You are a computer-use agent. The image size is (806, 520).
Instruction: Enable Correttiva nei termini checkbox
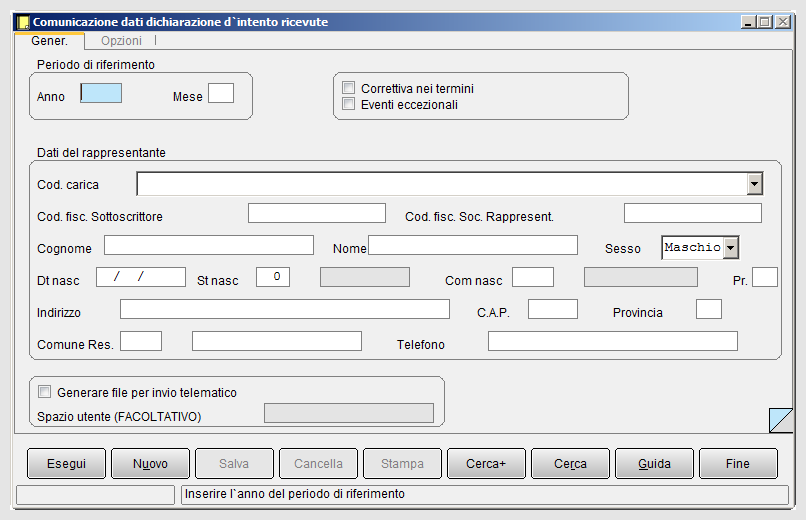coord(349,88)
